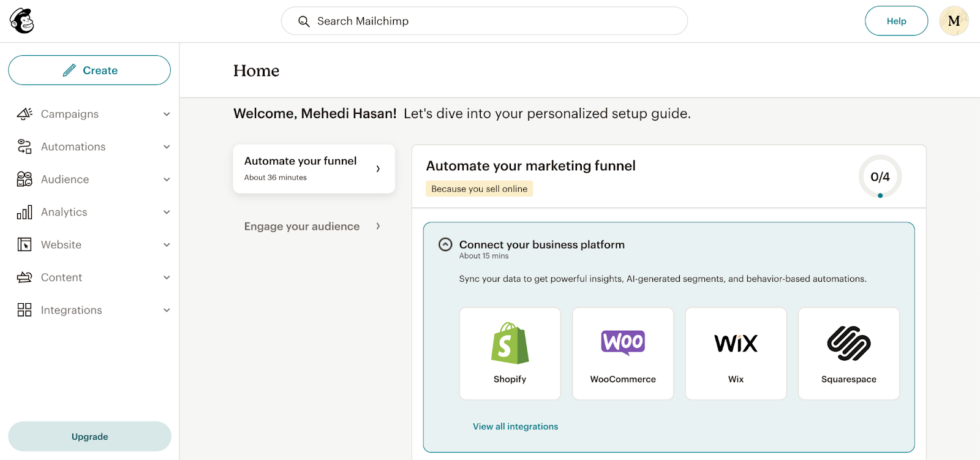The width and height of the screenshot is (980, 460).
Task: Click the About 36 minutes text
Action: click(276, 178)
